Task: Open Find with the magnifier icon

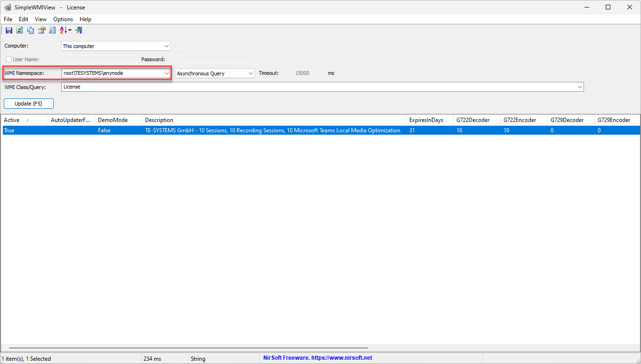Action: [52, 30]
